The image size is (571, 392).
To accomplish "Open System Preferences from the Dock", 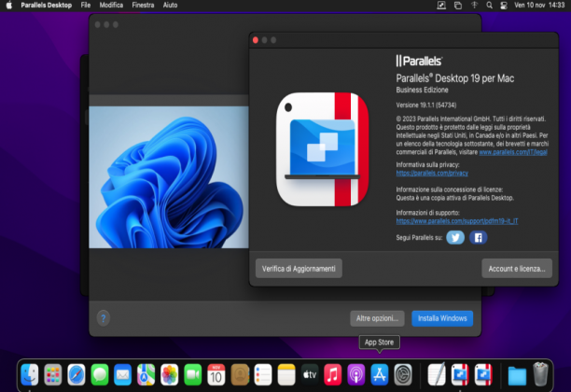I will (403, 374).
